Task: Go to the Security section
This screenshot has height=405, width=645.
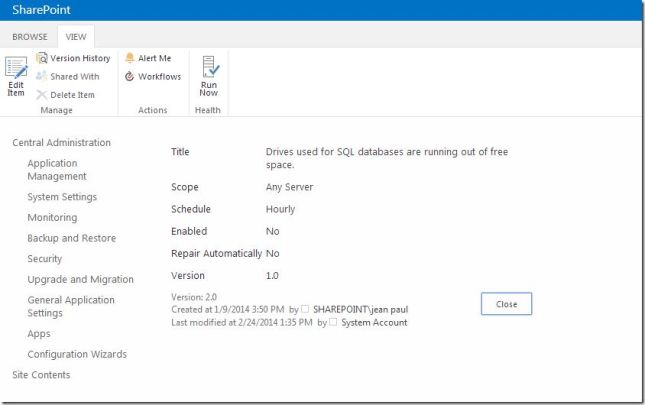Action: 45,259
